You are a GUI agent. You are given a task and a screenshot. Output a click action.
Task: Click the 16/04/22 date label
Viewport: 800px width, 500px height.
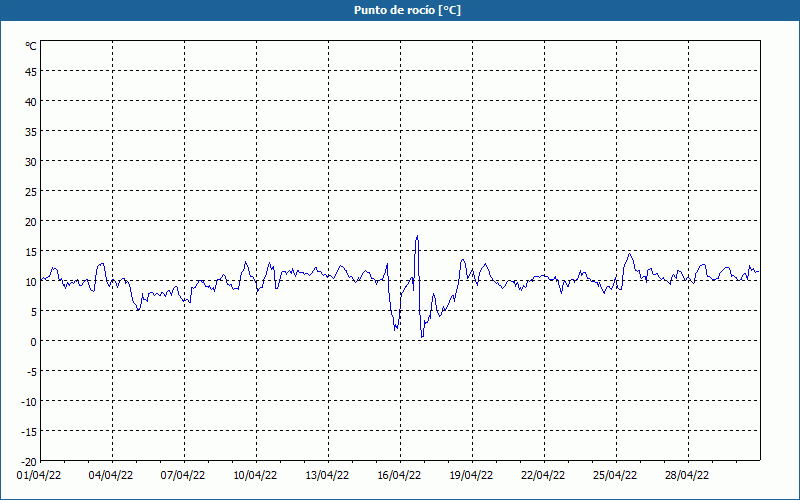click(x=399, y=476)
